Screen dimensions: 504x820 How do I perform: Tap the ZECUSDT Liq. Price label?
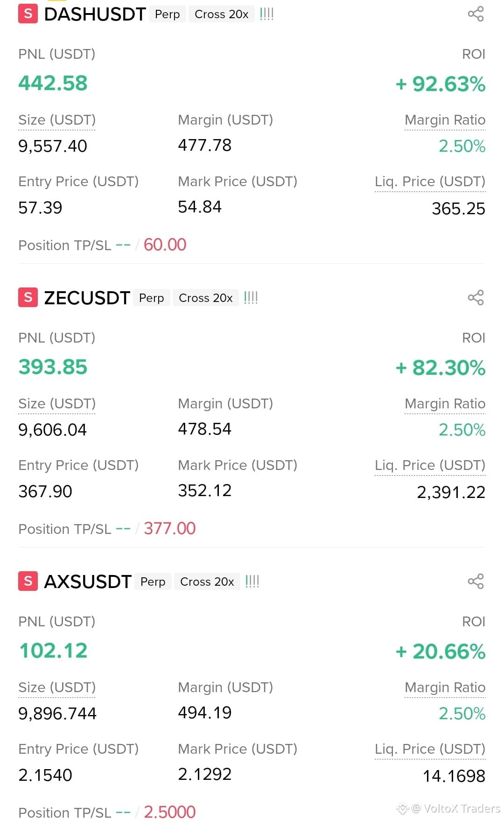pos(430,466)
